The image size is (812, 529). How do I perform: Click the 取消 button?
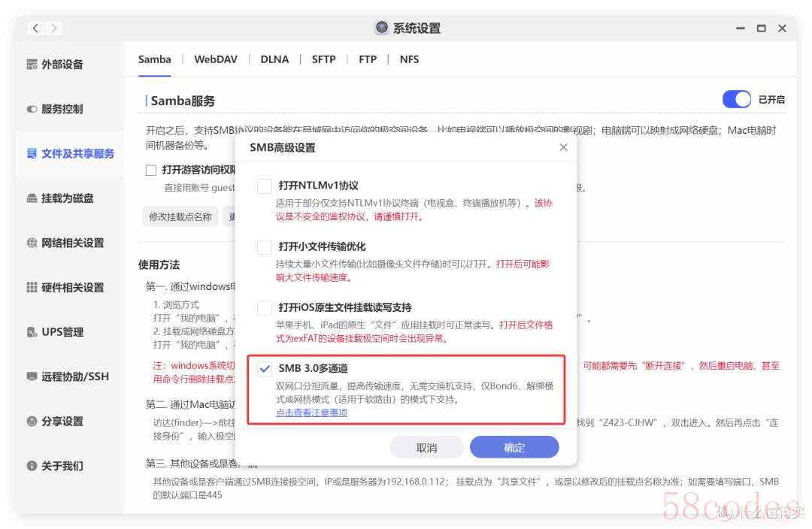pyautogui.click(x=426, y=448)
